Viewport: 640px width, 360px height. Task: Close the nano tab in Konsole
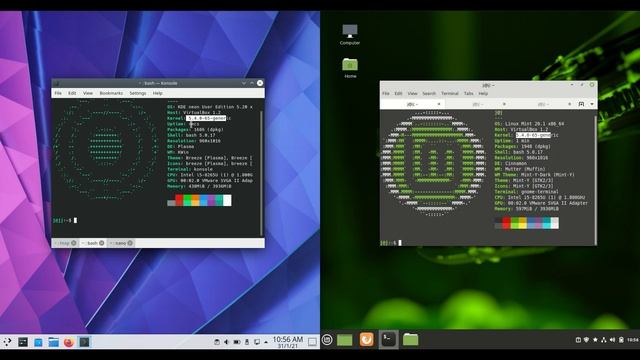pos(130,243)
